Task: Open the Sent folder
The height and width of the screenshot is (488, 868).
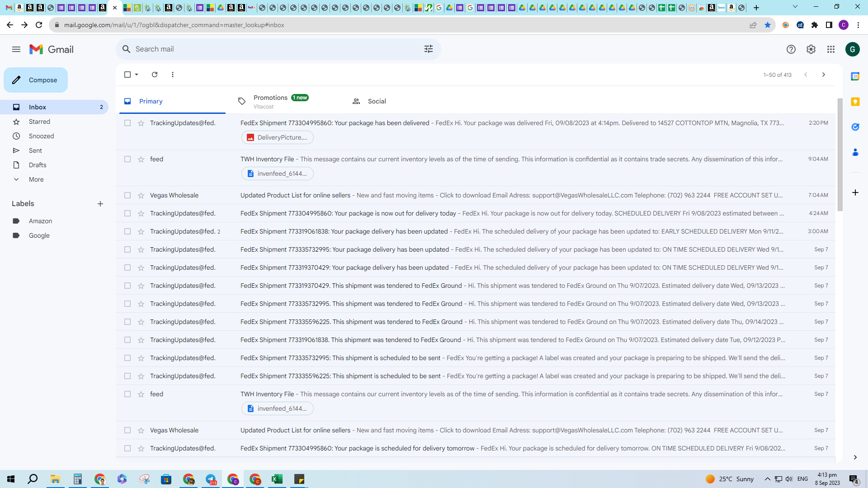Action: 54,150
